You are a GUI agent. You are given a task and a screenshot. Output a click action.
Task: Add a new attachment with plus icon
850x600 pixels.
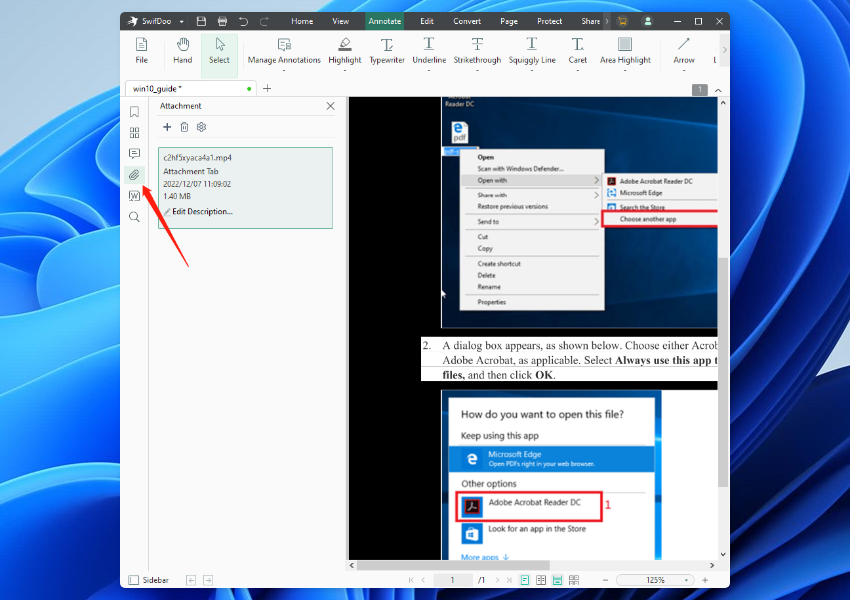point(167,127)
